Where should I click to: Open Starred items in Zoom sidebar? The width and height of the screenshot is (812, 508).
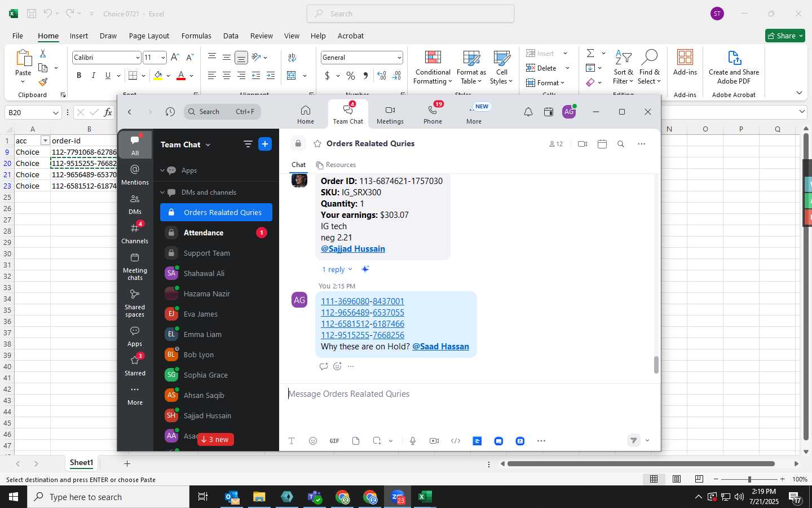(x=135, y=365)
